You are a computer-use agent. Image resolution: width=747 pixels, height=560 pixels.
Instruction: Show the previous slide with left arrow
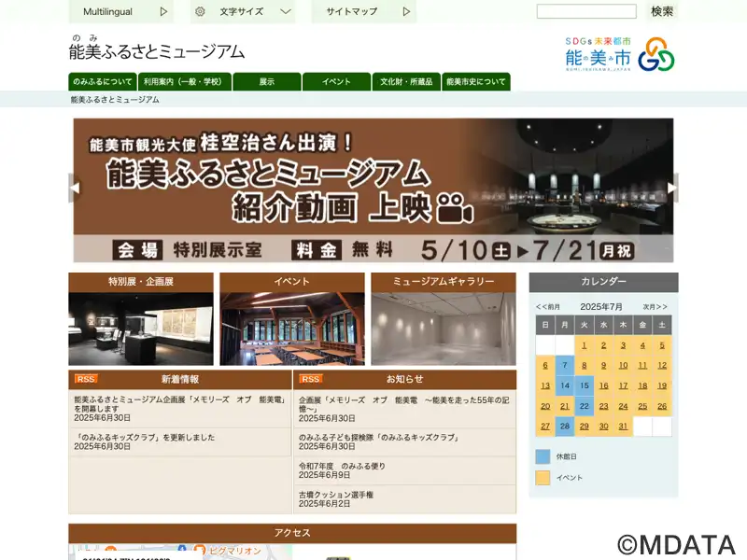point(75,188)
